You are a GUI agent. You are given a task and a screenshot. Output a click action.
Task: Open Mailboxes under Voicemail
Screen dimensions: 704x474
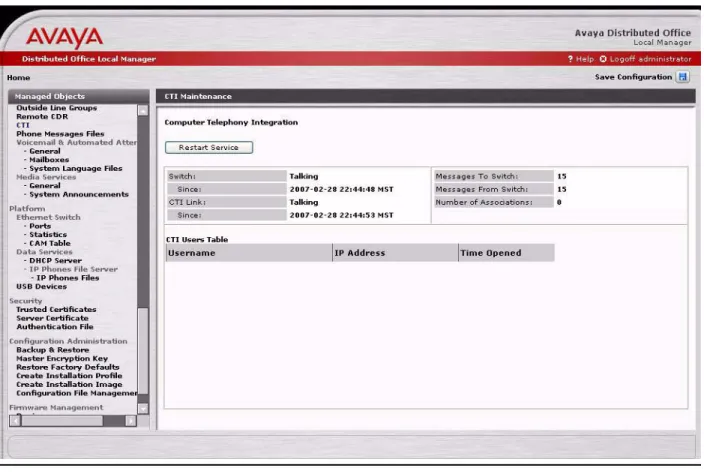49,159
